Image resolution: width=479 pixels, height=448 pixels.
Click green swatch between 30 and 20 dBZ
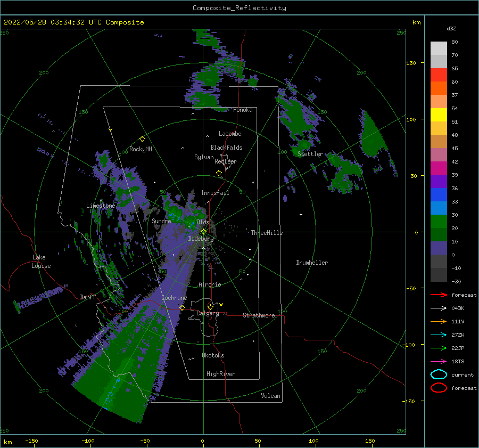click(439, 221)
